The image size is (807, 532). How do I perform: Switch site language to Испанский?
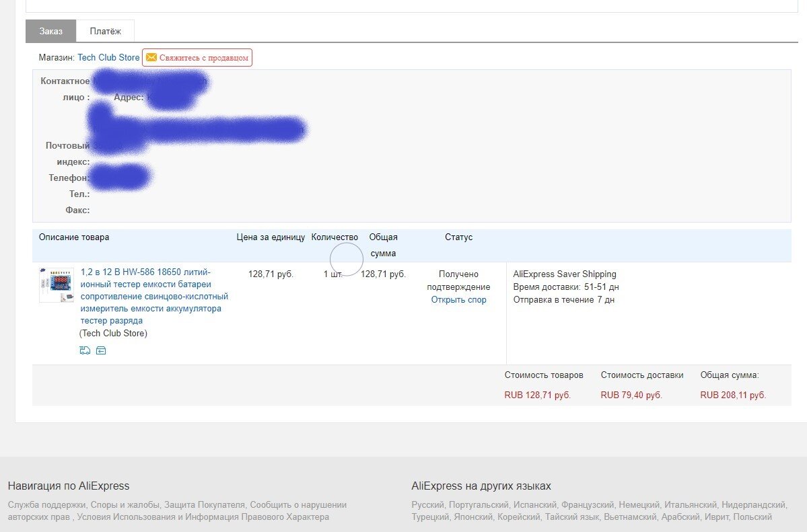[534, 504]
